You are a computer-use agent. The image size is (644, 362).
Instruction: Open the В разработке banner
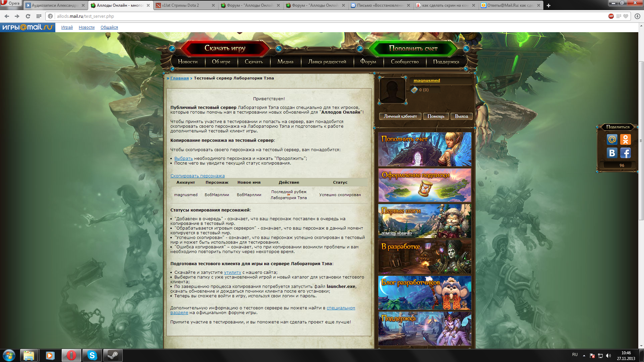[425, 257]
